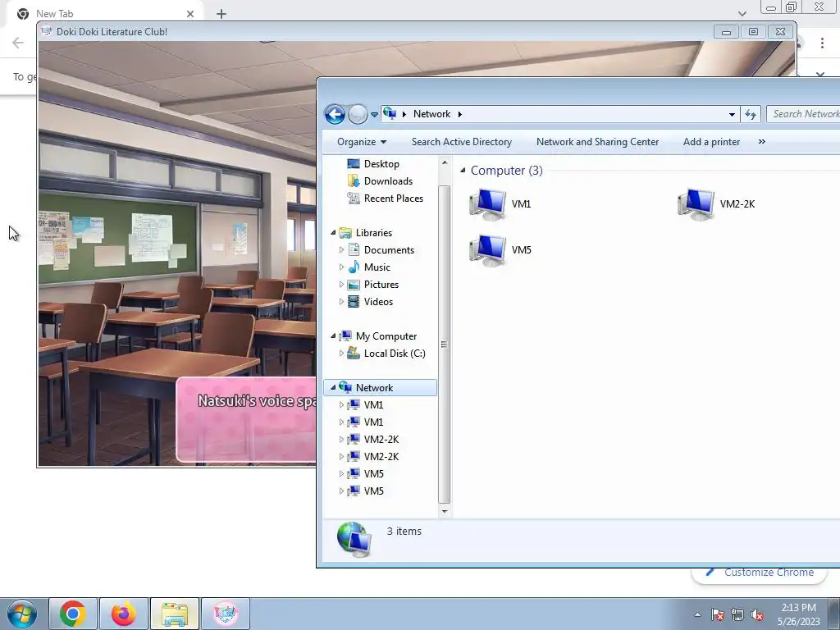Open recent pages dropdown beside Forward button
The height and width of the screenshot is (630, 840).
tap(374, 115)
